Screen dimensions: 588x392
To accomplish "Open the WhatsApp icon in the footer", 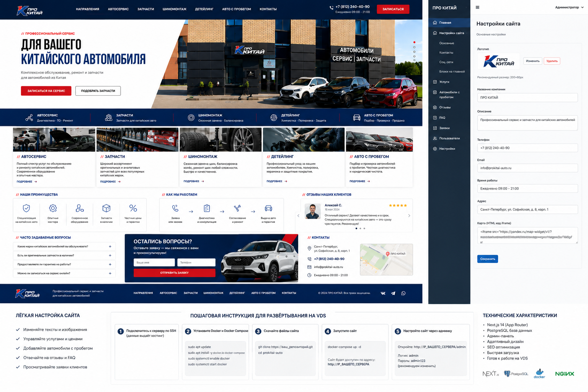I will click(x=403, y=293).
